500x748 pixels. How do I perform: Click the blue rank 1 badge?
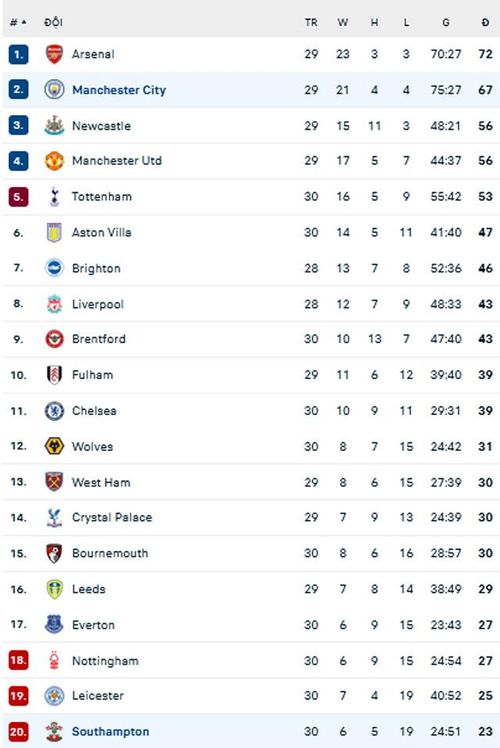pos(18,54)
